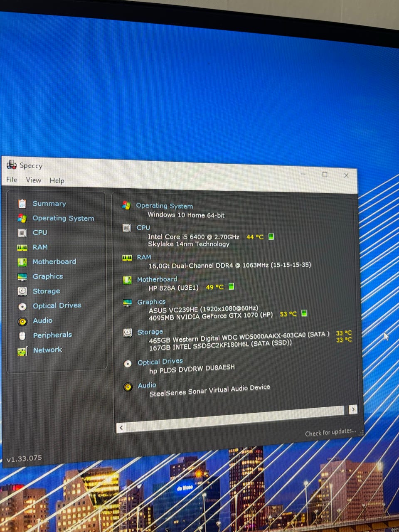
Task: Click the Western Digital WDC drive line
Action: pyautogui.click(x=239, y=337)
